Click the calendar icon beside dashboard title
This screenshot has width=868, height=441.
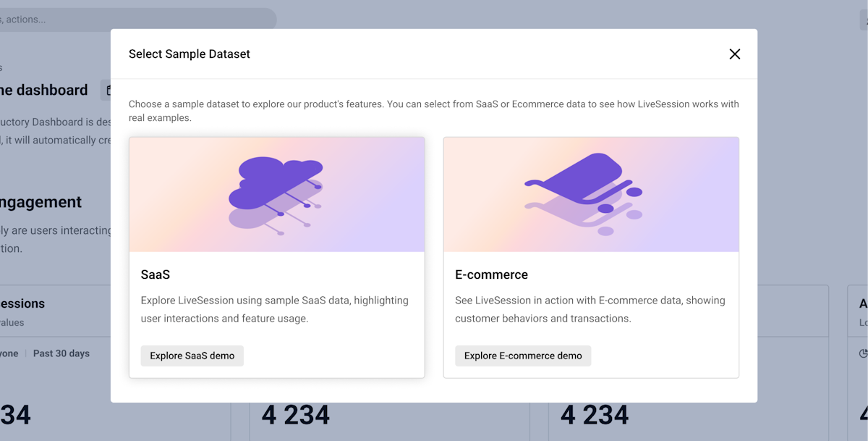coord(107,91)
